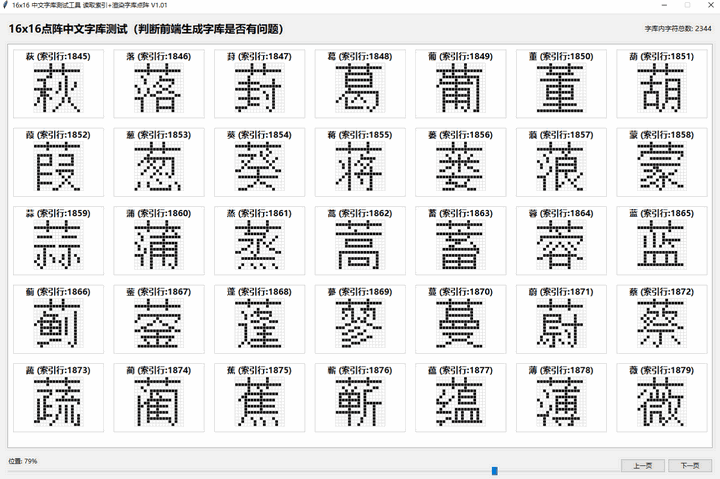Select glyph bitmap for index 1850
The image size is (720, 479).
561,89
